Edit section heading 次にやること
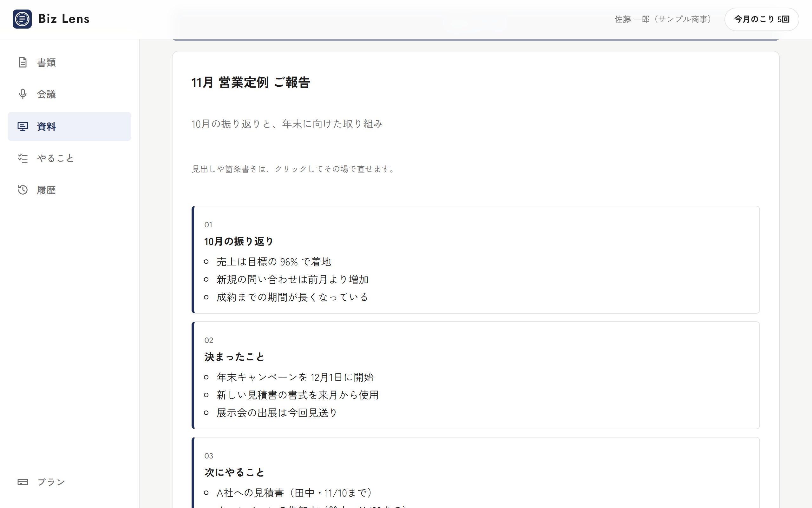This screenshot has width=812, height=508. pos(234,472)
